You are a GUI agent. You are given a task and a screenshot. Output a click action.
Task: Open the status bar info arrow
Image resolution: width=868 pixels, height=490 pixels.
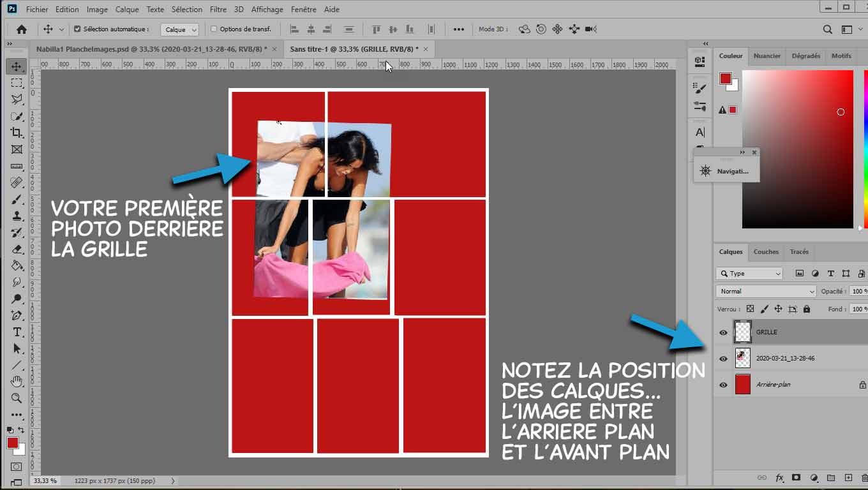[x=173, y=480]
